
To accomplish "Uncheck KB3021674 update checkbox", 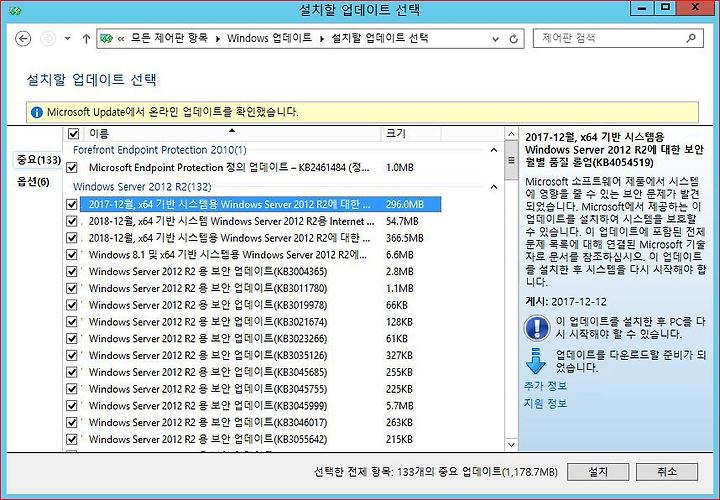I will (72, 322).
